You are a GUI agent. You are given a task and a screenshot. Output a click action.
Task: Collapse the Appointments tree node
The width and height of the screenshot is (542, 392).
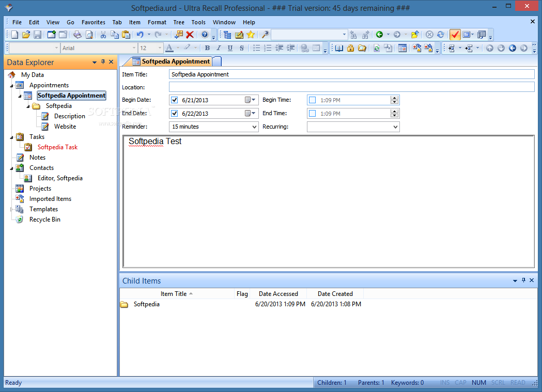click(12, 85)
